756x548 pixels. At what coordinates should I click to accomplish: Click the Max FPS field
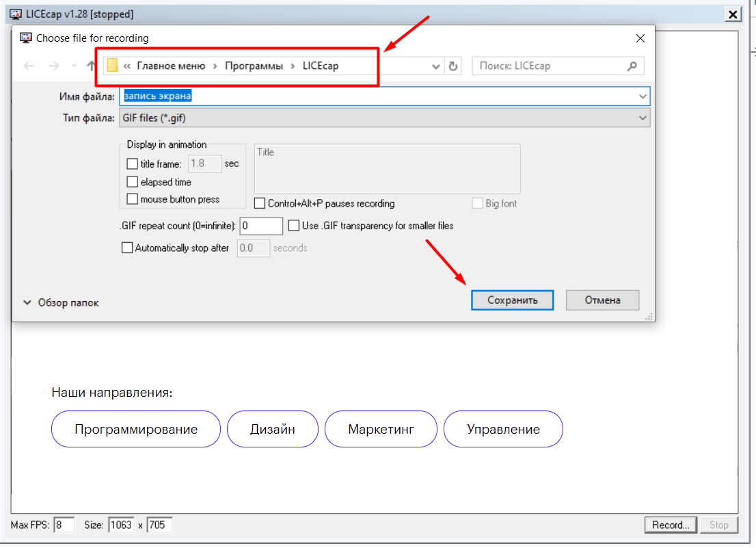(64, 525)
